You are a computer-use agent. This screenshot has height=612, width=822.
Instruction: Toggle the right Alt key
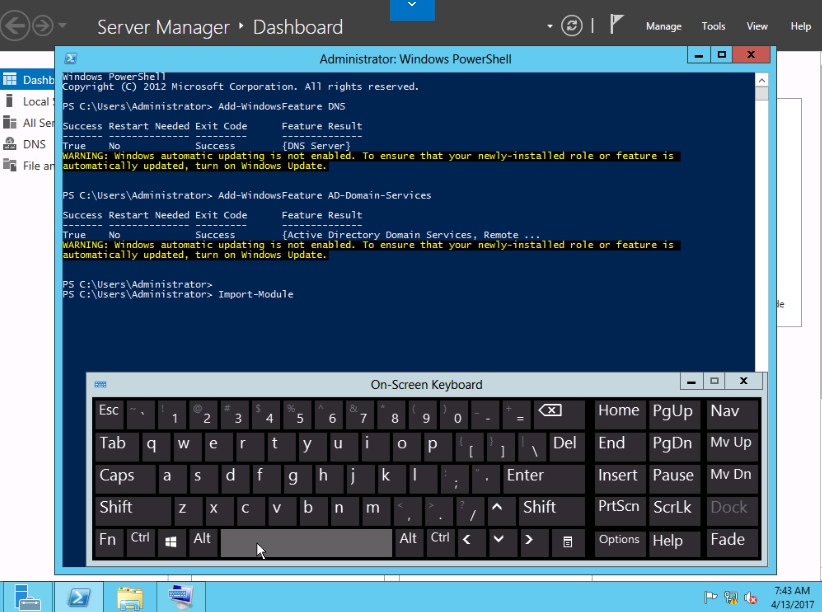click(408, 541)
